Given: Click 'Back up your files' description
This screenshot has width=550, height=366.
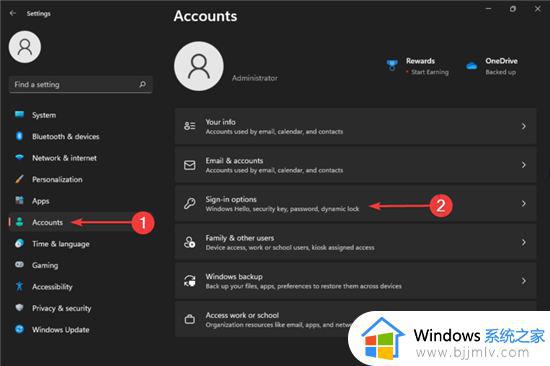Looking at the screenshot, I should [303, 286].
